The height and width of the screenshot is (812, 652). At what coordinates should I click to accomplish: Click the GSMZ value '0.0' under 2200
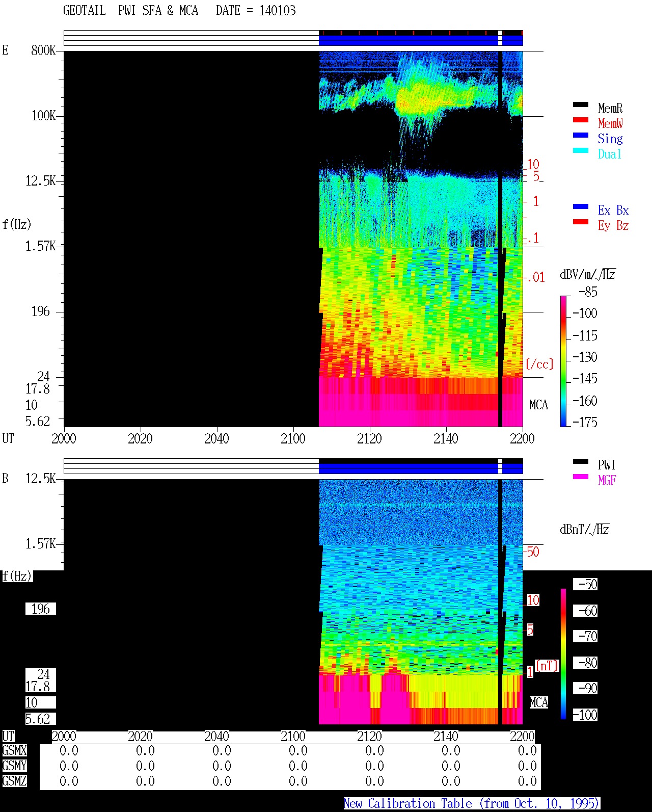tap(527, 781)
